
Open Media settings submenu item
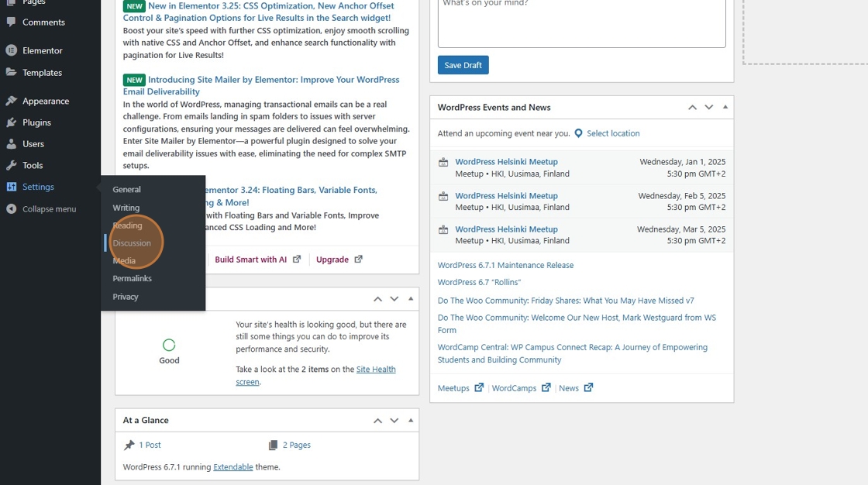click(124, 261)
